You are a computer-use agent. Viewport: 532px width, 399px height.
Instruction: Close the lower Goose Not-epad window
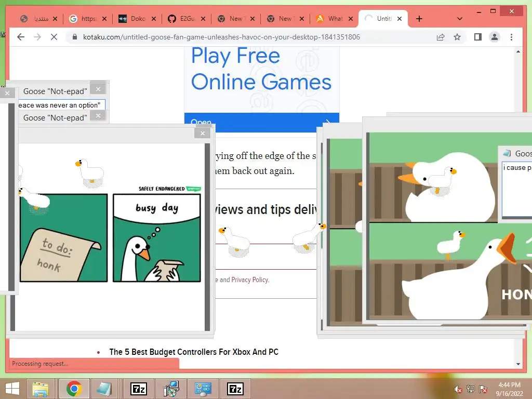(x=98, y=116)
